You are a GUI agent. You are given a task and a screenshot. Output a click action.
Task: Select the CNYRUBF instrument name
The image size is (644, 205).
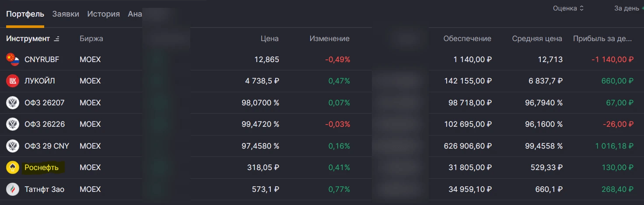click(42, 59)
